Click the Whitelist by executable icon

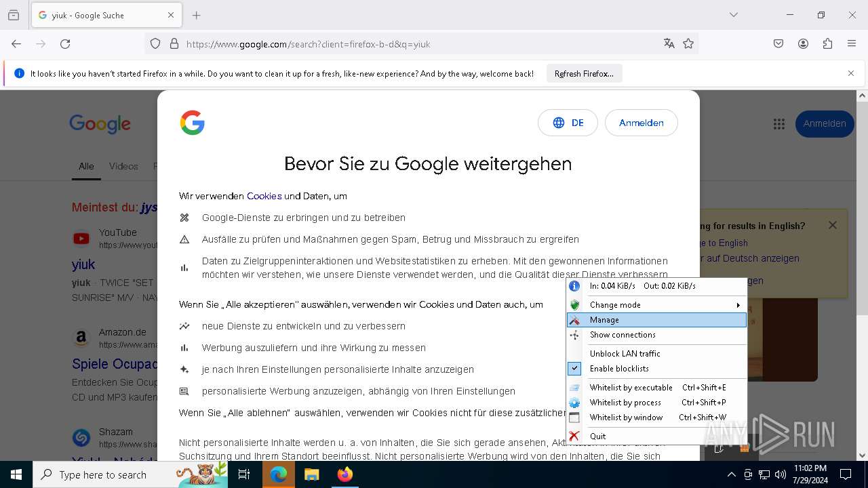tap(574, 388)
